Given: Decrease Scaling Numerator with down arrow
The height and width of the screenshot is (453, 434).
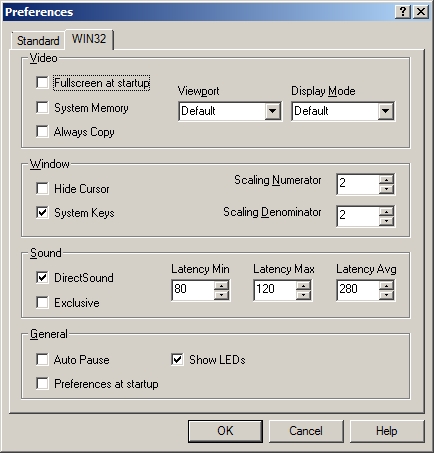Looking at the screenshot, I should [x=386, y=189].
